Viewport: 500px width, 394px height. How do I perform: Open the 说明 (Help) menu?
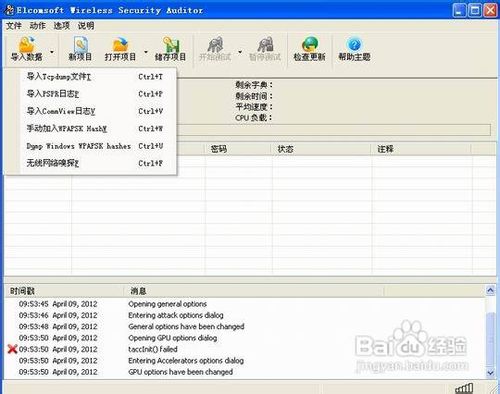click(86, 26)
